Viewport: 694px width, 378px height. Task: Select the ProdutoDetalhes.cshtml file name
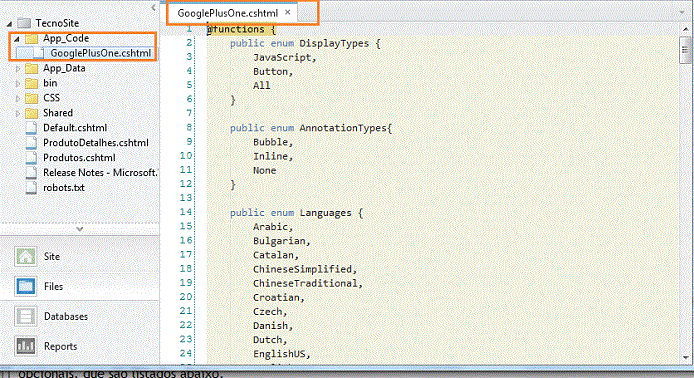point(96,143)
